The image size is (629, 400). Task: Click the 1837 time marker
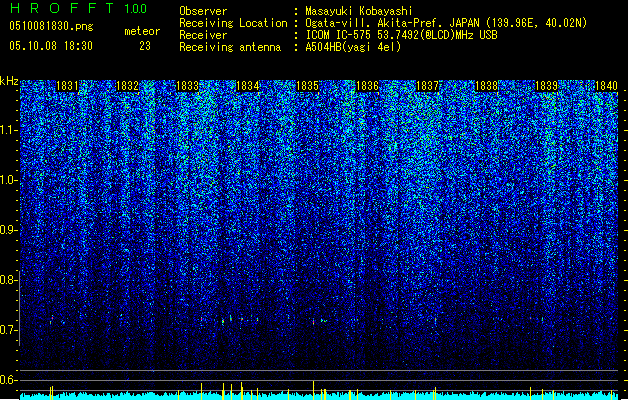click(x=428, y=86)
